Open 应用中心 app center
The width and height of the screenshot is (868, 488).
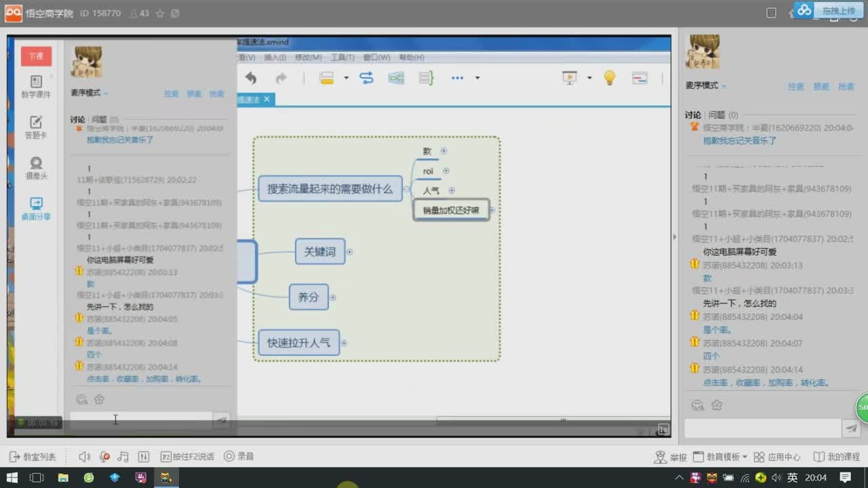(x=777, y=457)
